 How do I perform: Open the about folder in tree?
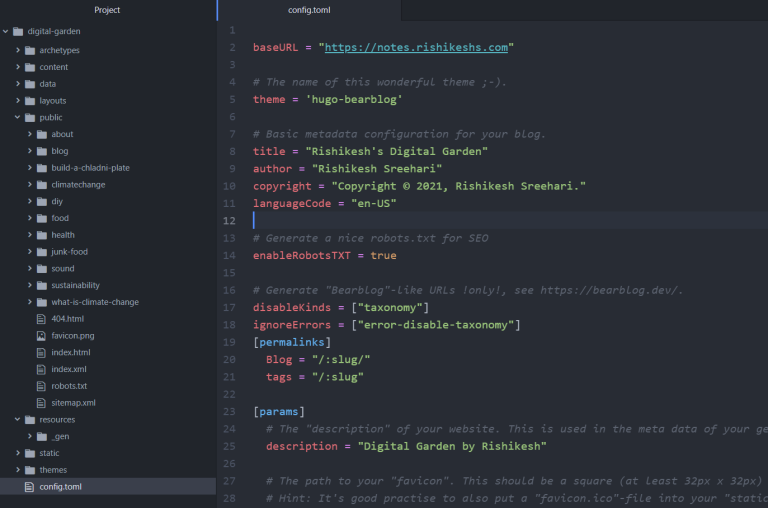tap(62, 134)
